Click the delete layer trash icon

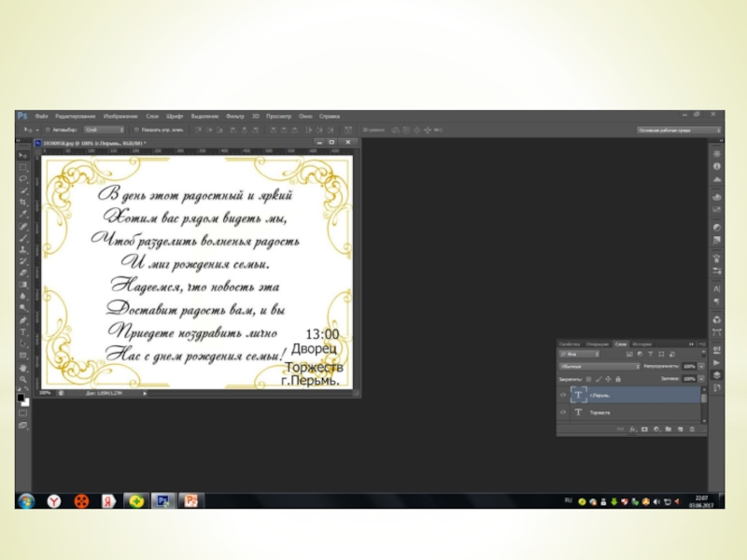coord(691,428)
